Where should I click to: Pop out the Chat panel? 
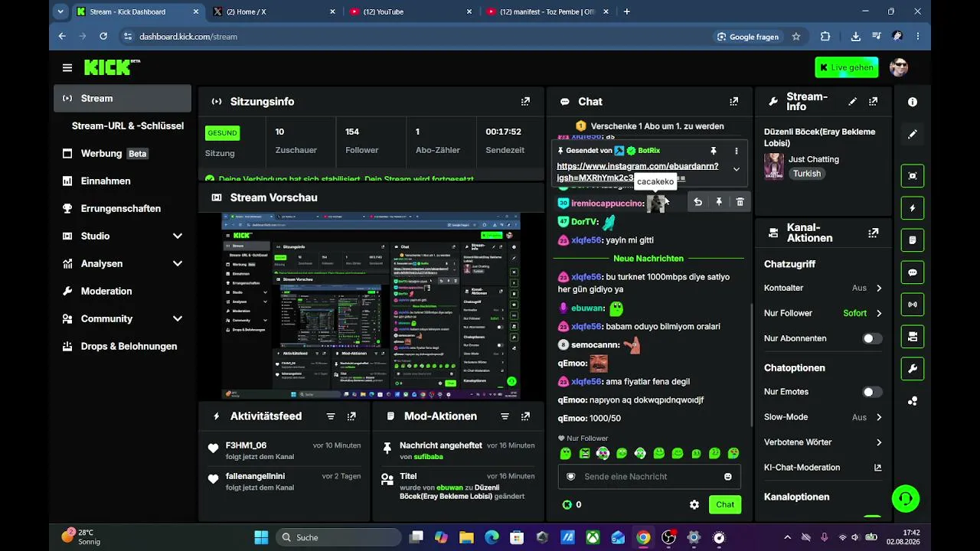[733, 101]
